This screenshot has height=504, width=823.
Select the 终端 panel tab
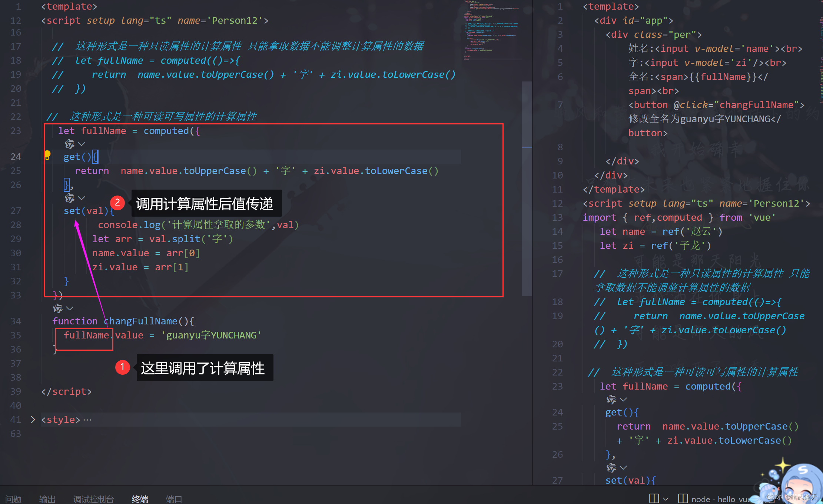(140, 499)
